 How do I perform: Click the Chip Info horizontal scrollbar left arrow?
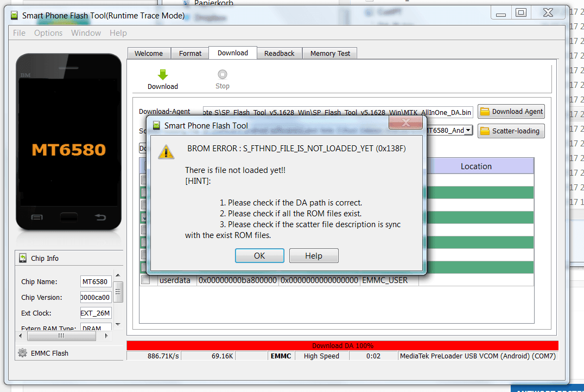click(21, 336)
